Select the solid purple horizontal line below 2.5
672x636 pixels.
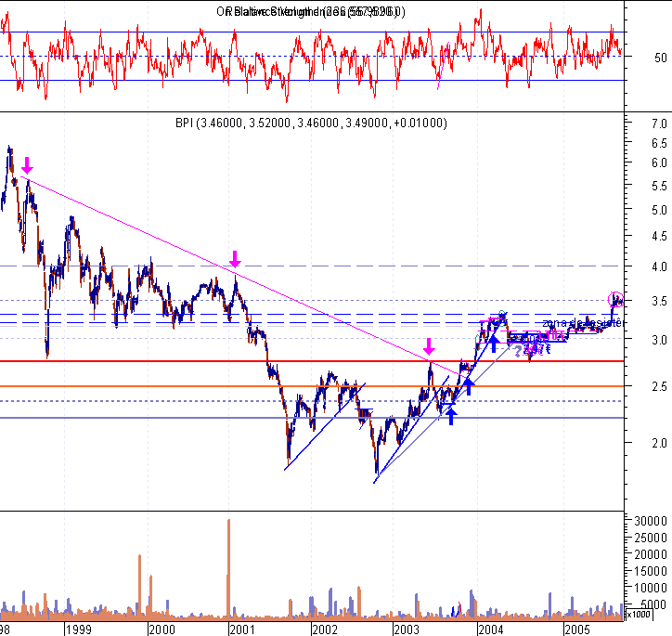[x=312, y=418]
